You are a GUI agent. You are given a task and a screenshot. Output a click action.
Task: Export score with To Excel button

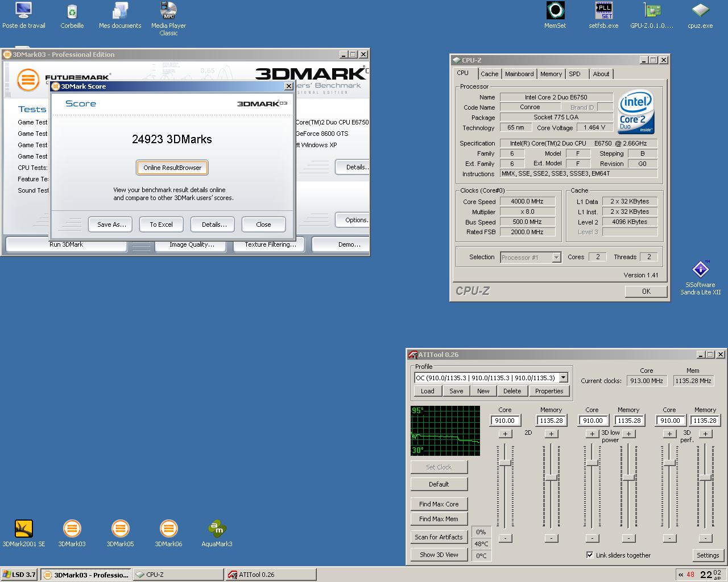pyautogui.click(x=161, y=225)
